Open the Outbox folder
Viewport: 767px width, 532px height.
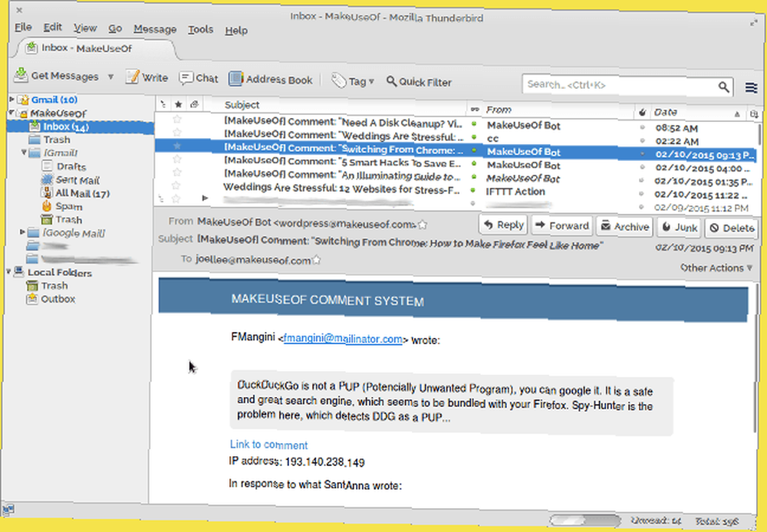[x=51, y=299]
